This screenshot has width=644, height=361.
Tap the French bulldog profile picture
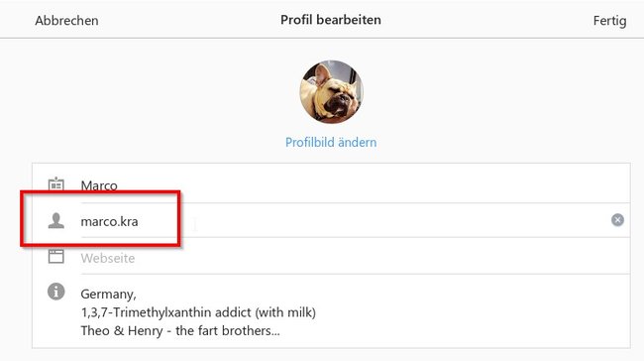(331, 92)
